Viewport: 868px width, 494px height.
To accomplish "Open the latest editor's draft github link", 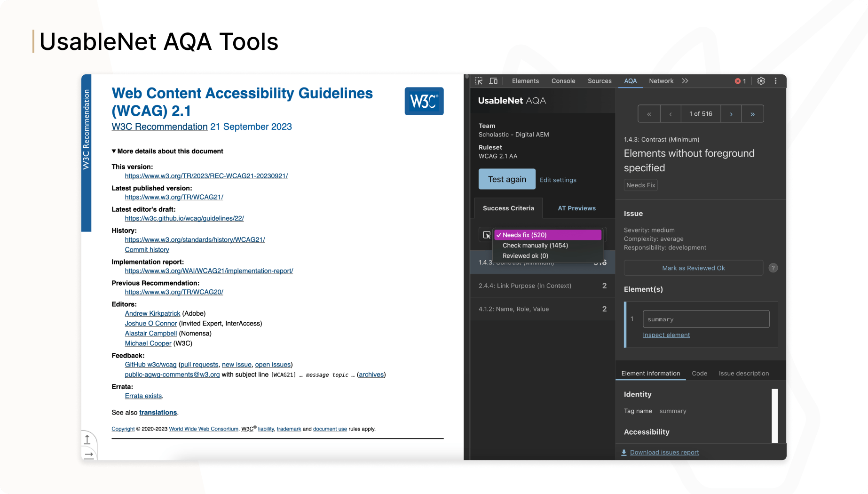I will (x=184, y=218).
